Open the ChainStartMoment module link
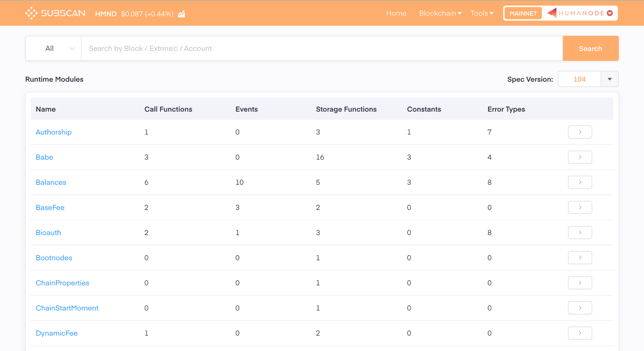 (x=67, y=308)
